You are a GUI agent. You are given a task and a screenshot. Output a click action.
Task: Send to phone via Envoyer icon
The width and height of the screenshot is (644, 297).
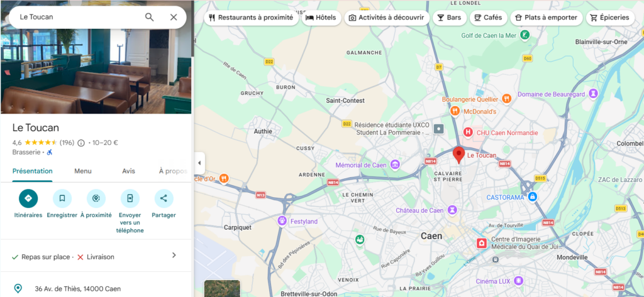pos(130,198)
